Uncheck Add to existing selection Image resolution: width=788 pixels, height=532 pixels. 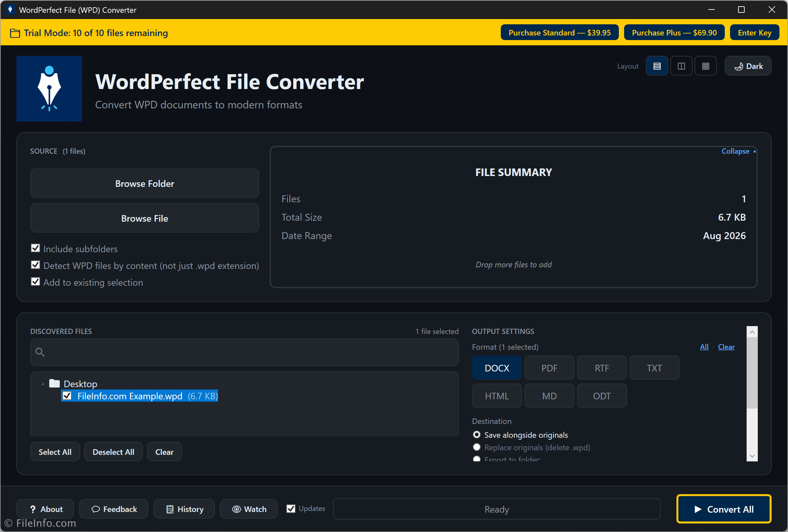[x=35, y=282]
